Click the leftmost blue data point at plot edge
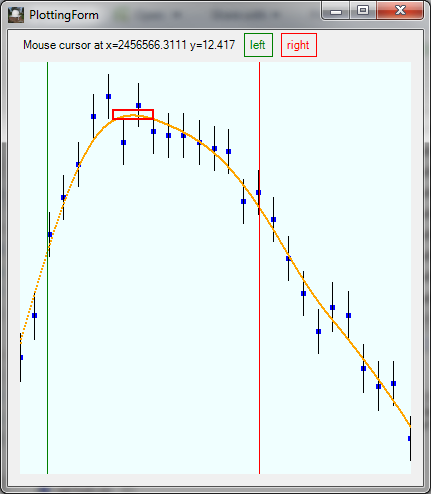Viewport: 431px width, 494px height. [21, 358]
